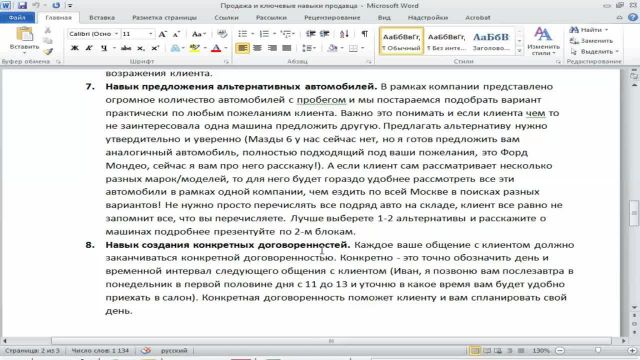This screenshot has height=360, width=640.
Task: Click the zoom slider handle
Action: pyautogui.click(x=598, y=351)
